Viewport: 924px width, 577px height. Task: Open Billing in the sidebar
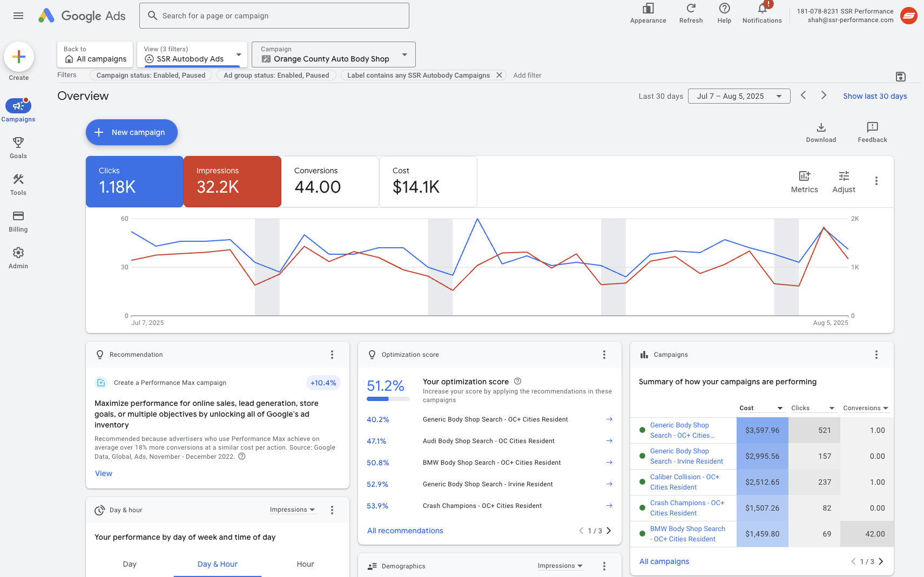[18, 221]
